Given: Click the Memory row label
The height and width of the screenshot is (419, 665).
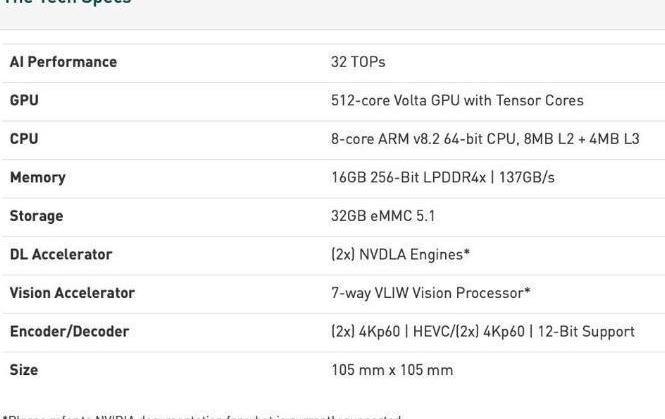Looking at the screenshot, I should click(x=37, y=177).
